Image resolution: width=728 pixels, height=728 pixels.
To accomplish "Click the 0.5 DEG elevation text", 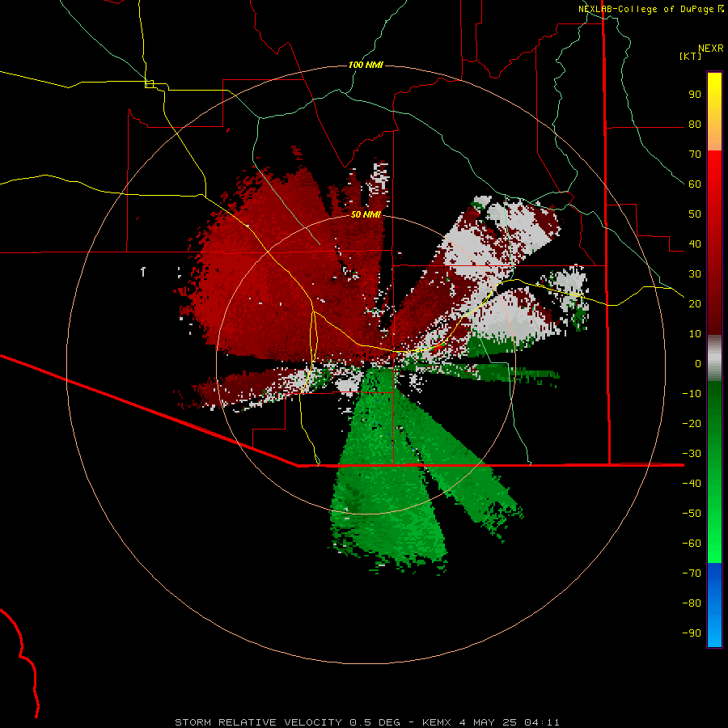I will 375,722.
